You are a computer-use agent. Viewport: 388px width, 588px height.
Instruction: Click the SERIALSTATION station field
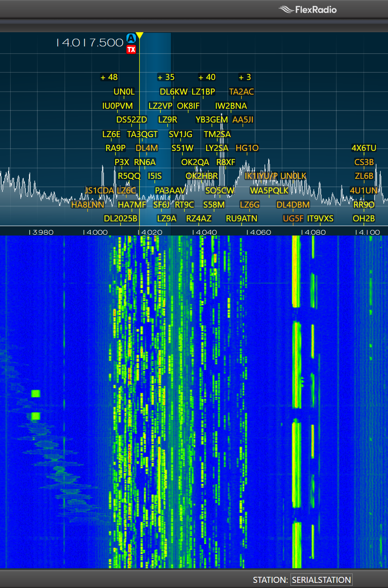(321, 580)
